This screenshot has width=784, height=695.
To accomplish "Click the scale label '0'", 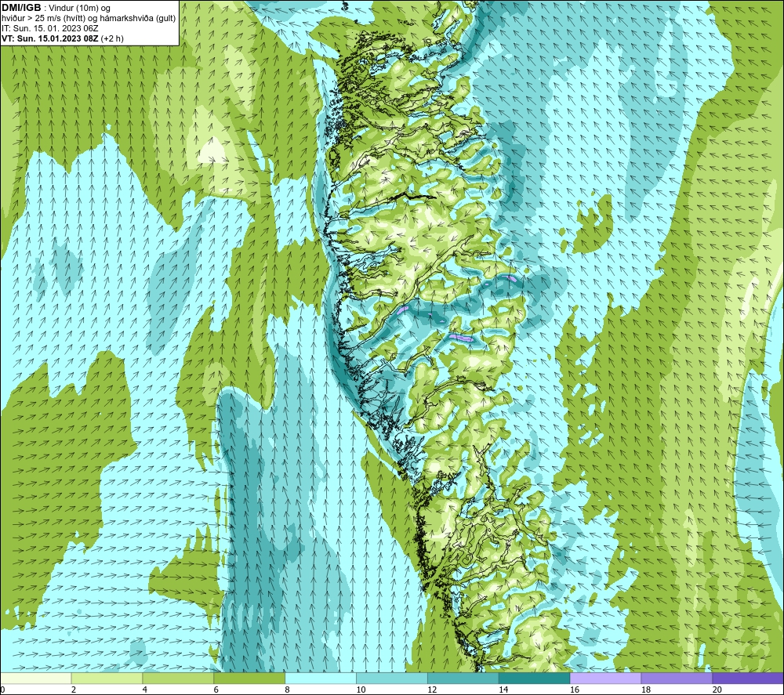I will point(2,690).
